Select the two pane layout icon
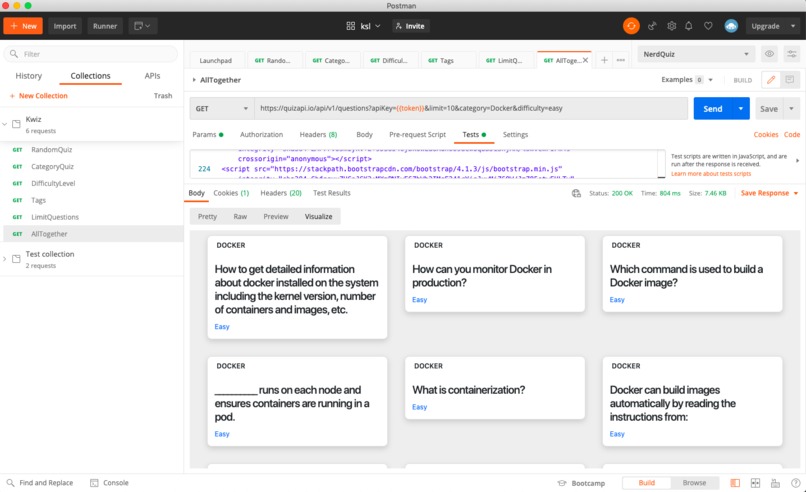 (x=755, y=483)
